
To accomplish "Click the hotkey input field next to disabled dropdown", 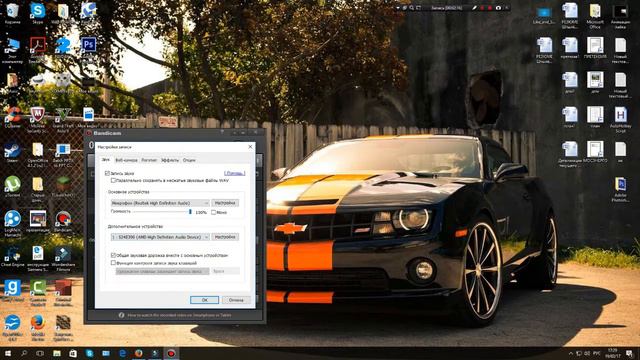I will pos(226,271).
